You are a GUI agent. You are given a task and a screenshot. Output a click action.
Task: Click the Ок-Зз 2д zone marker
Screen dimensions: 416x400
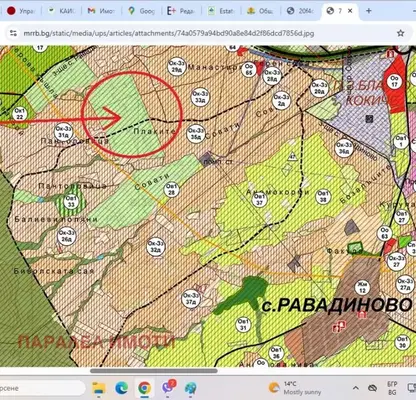[x=281, y=100]
